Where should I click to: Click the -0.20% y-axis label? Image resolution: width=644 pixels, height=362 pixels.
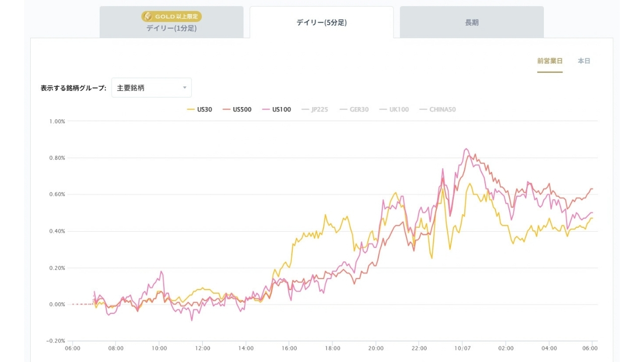click(x=56, y=341)
